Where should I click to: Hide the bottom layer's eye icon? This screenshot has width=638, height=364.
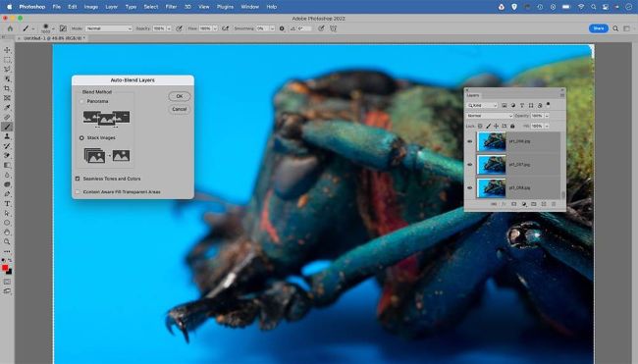[470, 188]
